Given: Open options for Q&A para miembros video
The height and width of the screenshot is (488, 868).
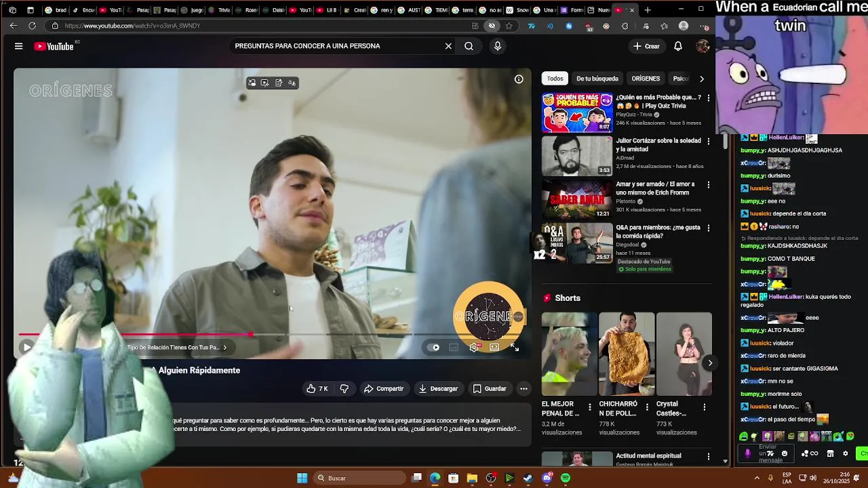Looking at the screenshot, I should pyautogui.click(x=709, y=228).
